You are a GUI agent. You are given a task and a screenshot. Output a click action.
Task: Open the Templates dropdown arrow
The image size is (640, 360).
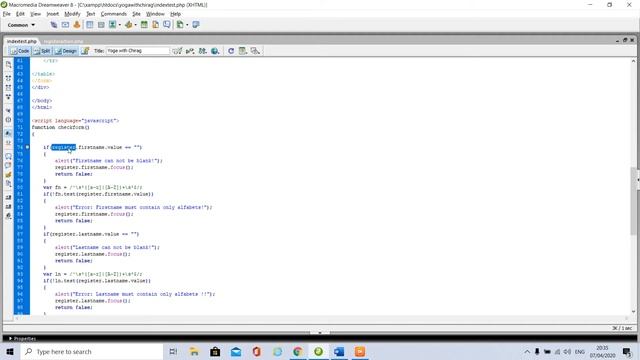point(187,25)
